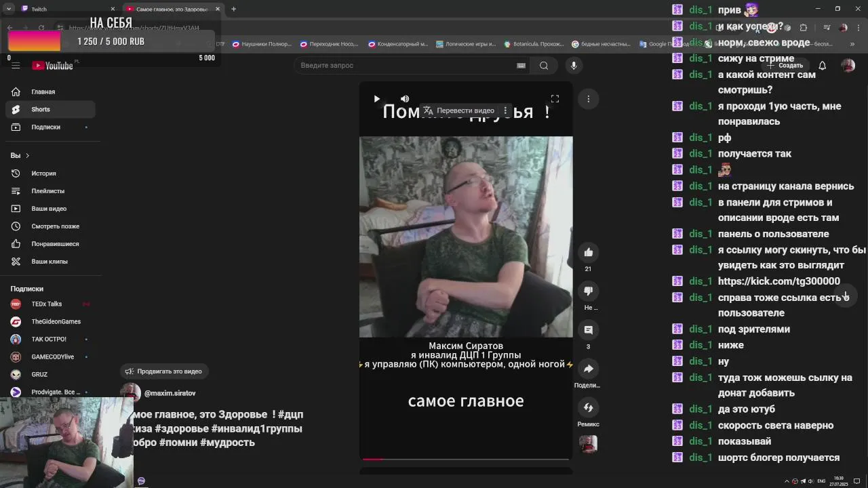Open ТАК ОСТРО! subscription channel
The width and height of the screenshot is (868, 488).
point(51,339)
